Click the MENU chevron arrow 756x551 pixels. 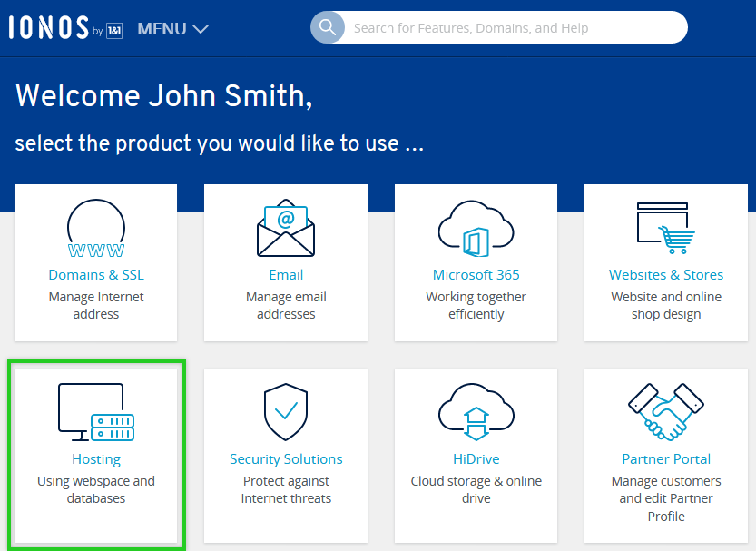tap(201, 29)
